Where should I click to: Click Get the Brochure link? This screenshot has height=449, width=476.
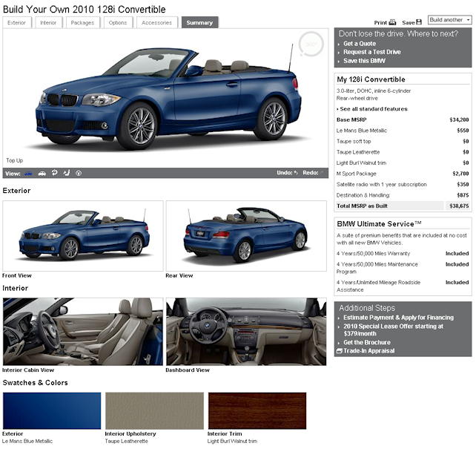coord(367,342)
